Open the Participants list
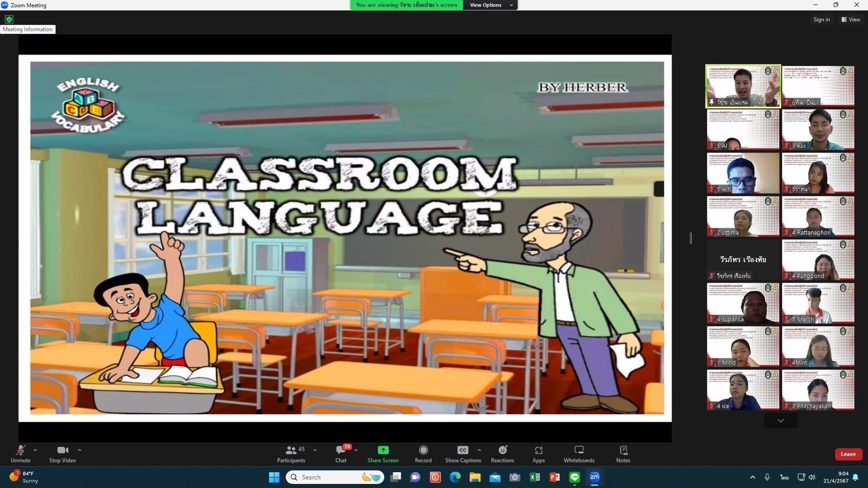 291,451
